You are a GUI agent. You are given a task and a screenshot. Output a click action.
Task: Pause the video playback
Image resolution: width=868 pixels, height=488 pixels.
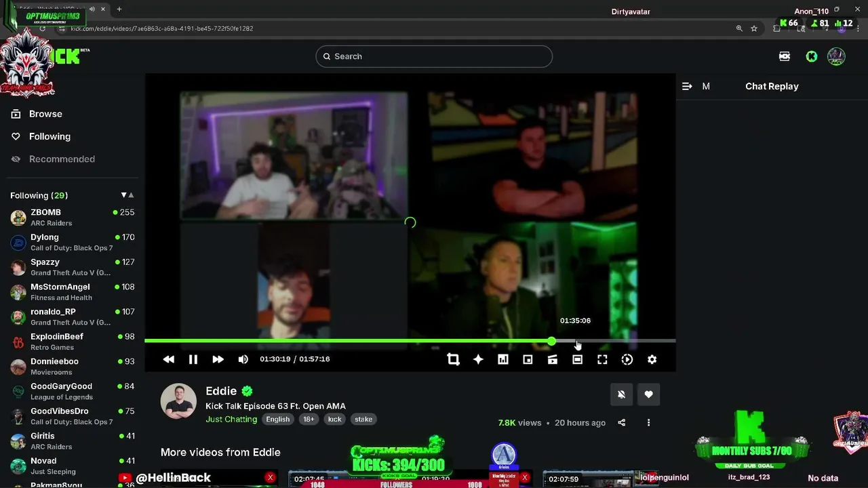coord(193,359)
